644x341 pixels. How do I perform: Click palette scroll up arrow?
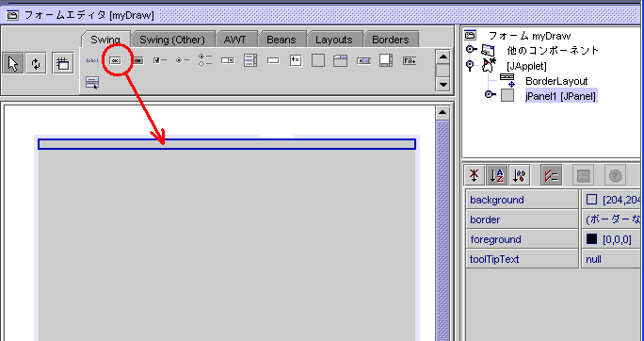point(443,57)
